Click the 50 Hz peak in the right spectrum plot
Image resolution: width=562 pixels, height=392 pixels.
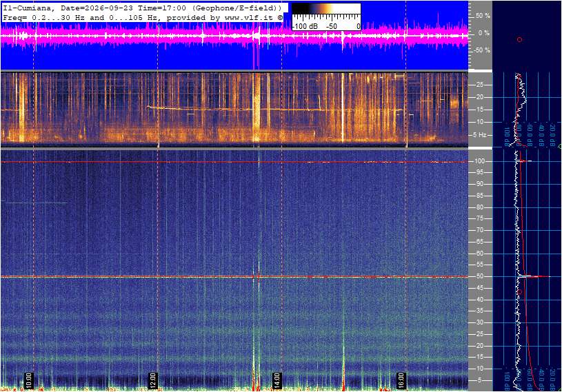[x=534, y=276]
